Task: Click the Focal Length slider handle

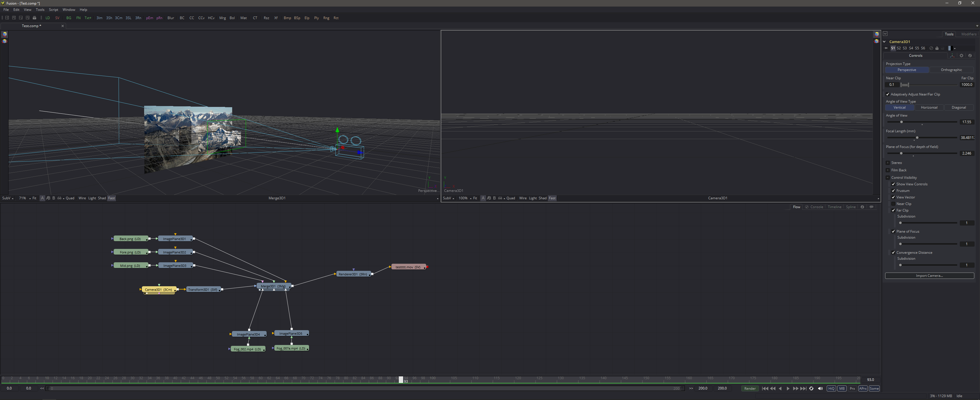Action: point(917,138)
